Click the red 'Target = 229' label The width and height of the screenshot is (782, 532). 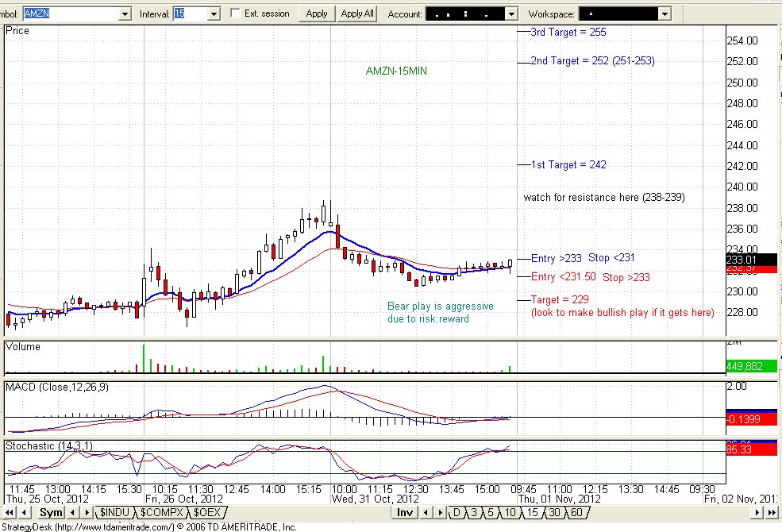[x=560, y=299]
